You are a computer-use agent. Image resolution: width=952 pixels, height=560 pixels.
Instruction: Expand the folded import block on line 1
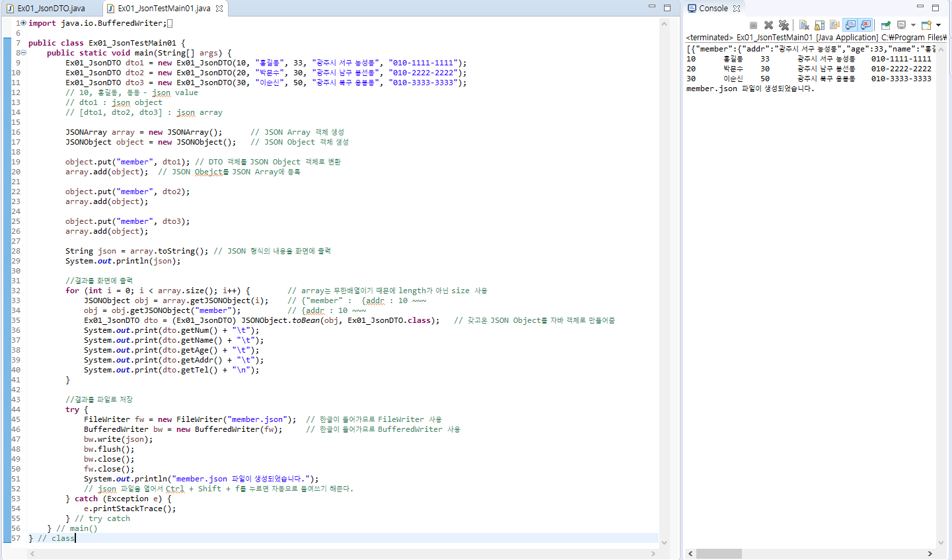tap(23, 23)
